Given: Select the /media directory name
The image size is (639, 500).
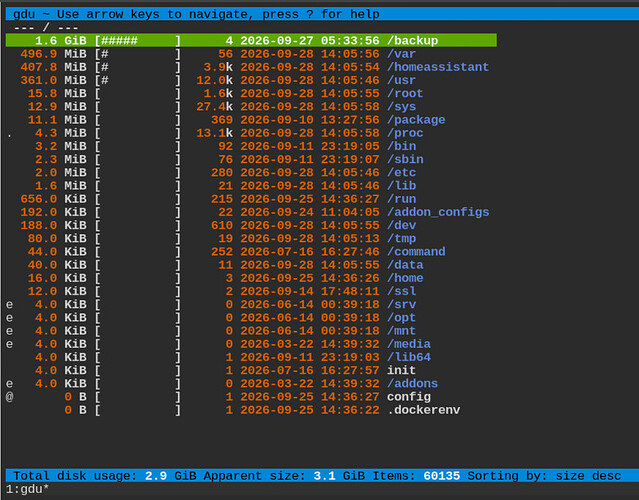Looking at the screenshot, I should (x=408, y=344).
